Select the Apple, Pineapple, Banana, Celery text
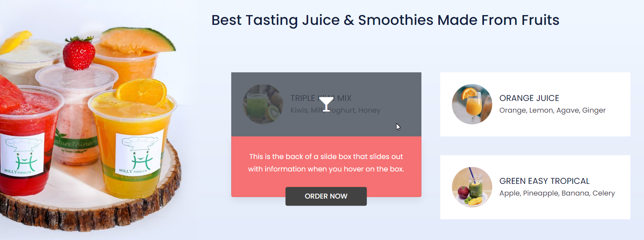Screen dimensions: 644x240 557,193
